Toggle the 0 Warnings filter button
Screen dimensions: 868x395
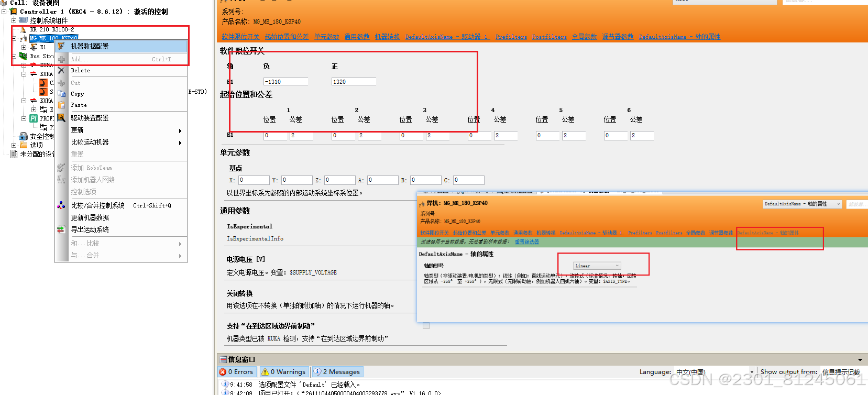pyautogui.click(x=284, y=372)
